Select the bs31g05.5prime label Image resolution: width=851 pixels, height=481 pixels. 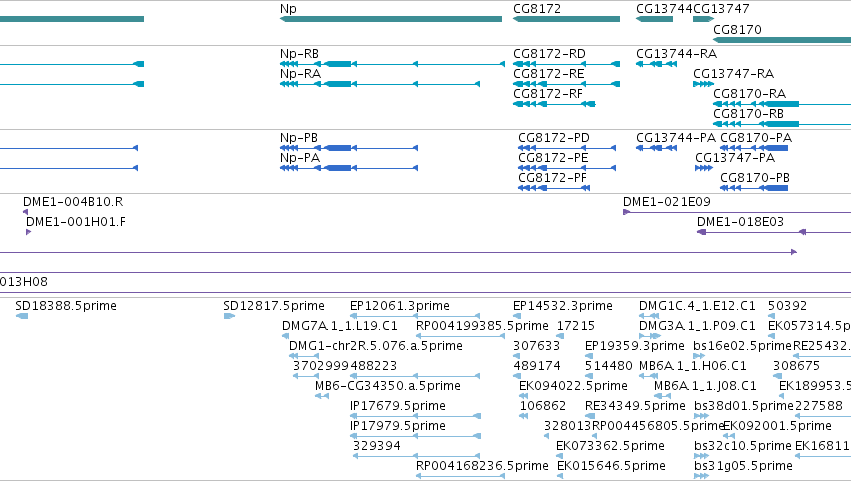point(743,467)
